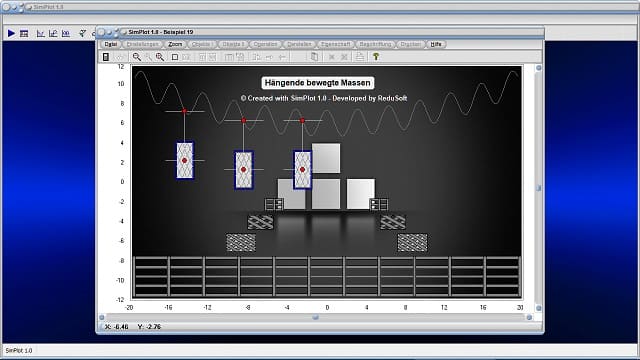Viewport: 640px width, 360px height.
Task: Click the zoom in magnifier icon
Action: coord(136,57)
